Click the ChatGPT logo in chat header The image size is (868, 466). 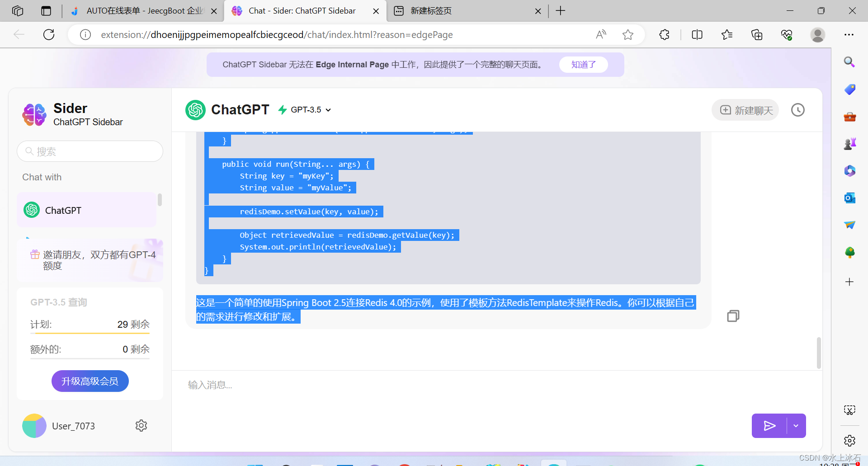coord(195,109)
